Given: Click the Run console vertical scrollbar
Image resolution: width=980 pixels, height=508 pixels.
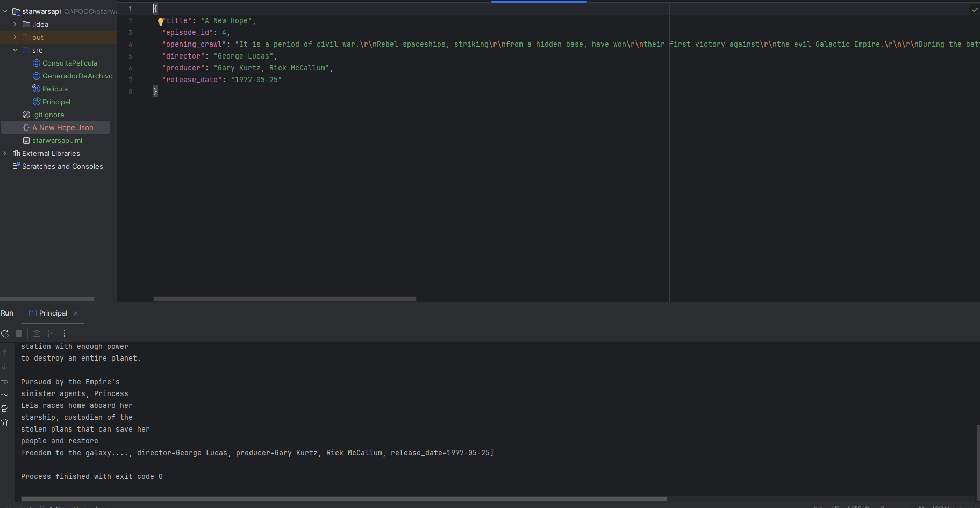Looking at the screenshot, I should coord(978,462).
